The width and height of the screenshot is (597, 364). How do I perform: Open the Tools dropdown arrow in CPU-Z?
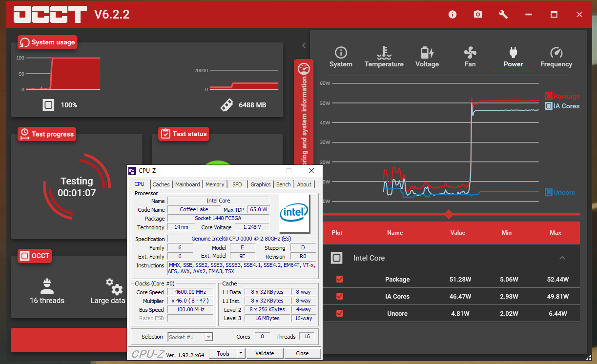[x=241, y=353]
